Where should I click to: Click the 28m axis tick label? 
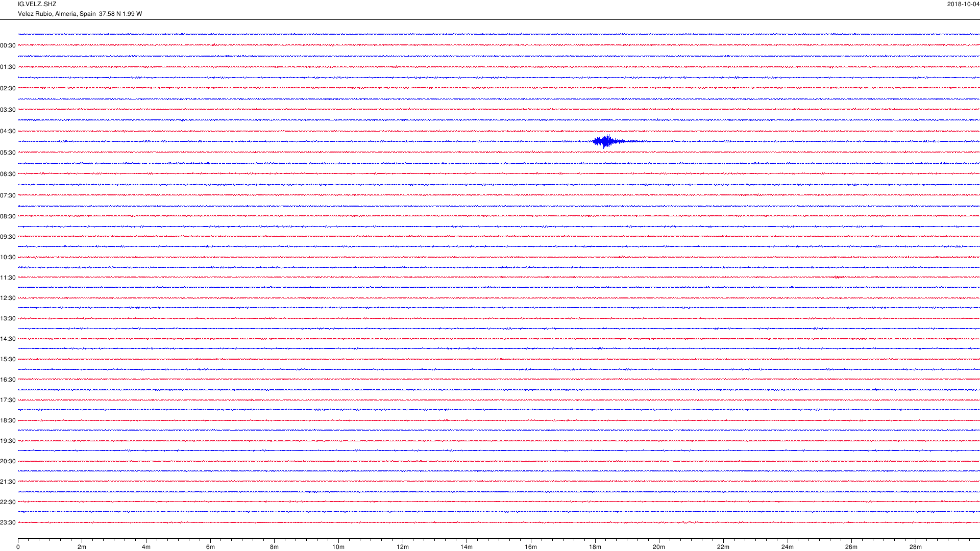[x=916, y=547]
